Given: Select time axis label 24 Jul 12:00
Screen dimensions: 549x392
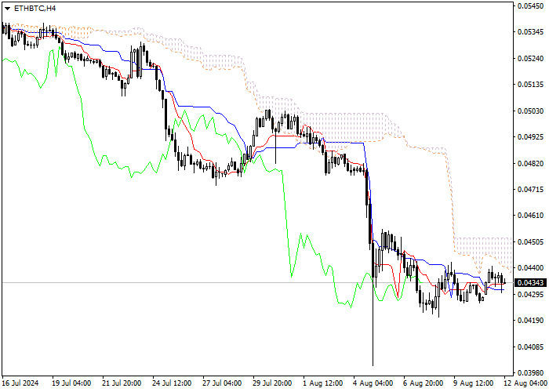Looking at the screenshot, I should click(x=172, y=383).
